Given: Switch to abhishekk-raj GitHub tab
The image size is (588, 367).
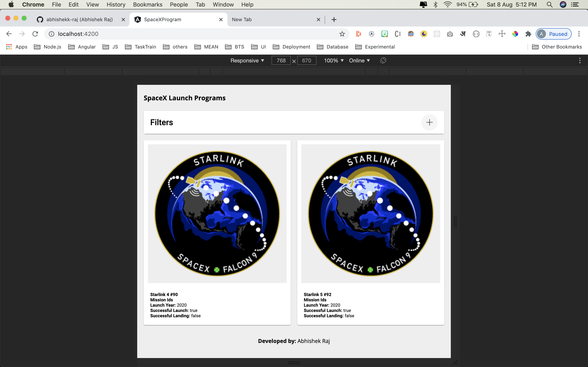Looking at the screenshot, I should (x=79, y=19).
